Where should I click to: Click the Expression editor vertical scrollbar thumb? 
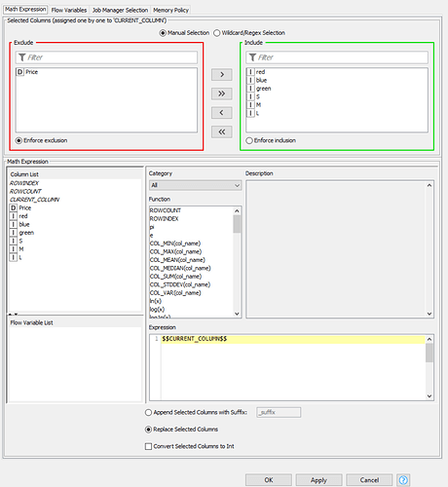(429, 353)
